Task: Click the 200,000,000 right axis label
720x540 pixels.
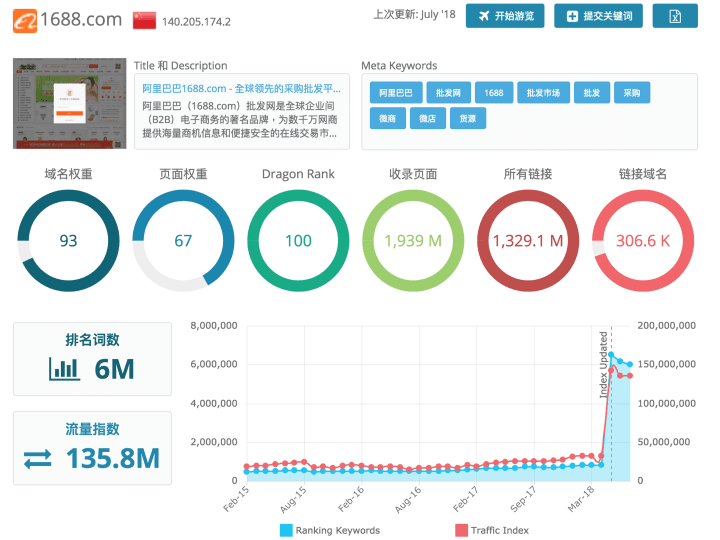Action: 666,326
